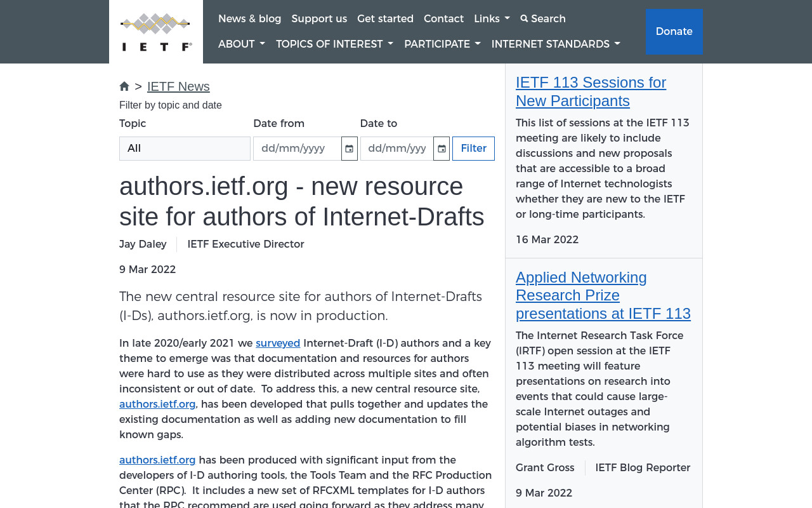Open first authors.ietf.org link after 'central resource site,'
The width and height of the screenshot is (812, 508).
157,404
